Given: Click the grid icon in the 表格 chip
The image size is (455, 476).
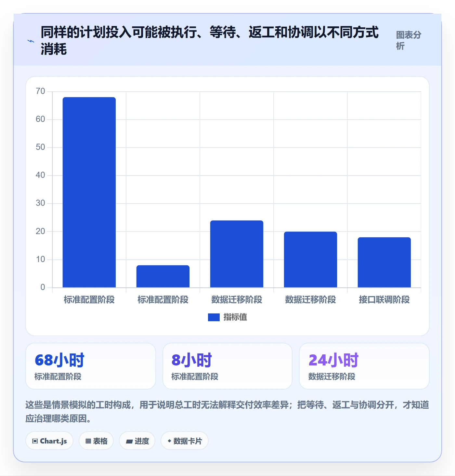Looking at the screenshot, I should pos(88,441).
